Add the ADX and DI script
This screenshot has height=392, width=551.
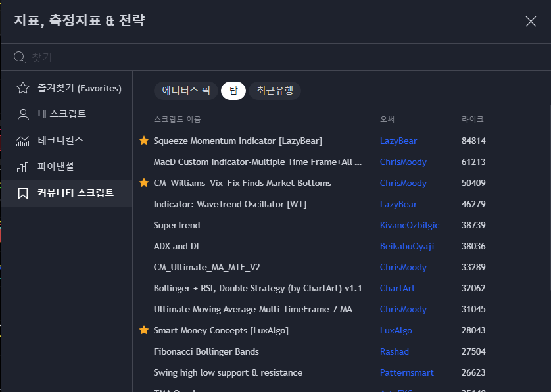(176, 247)
